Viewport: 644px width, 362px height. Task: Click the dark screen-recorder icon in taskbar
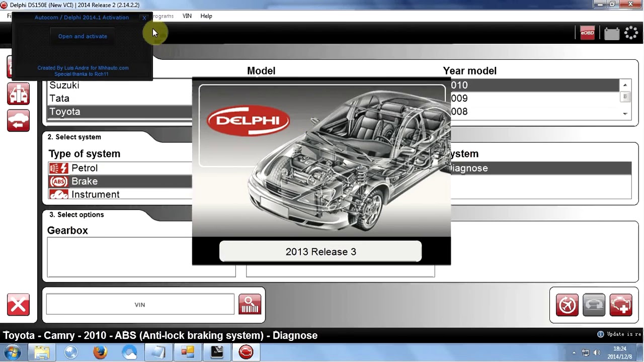(x=217, y=352)
